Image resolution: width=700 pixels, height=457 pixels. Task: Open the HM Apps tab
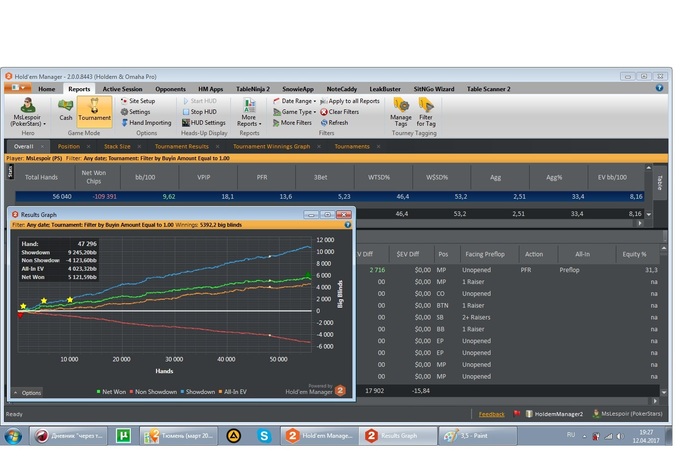[x=210, y=89]
